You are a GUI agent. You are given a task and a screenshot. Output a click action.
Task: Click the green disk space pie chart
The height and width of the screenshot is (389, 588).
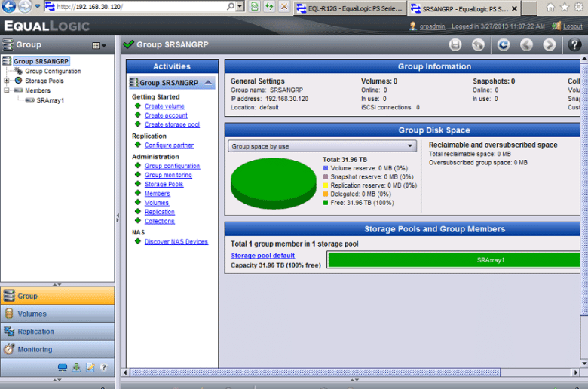[x=274, y=183]
